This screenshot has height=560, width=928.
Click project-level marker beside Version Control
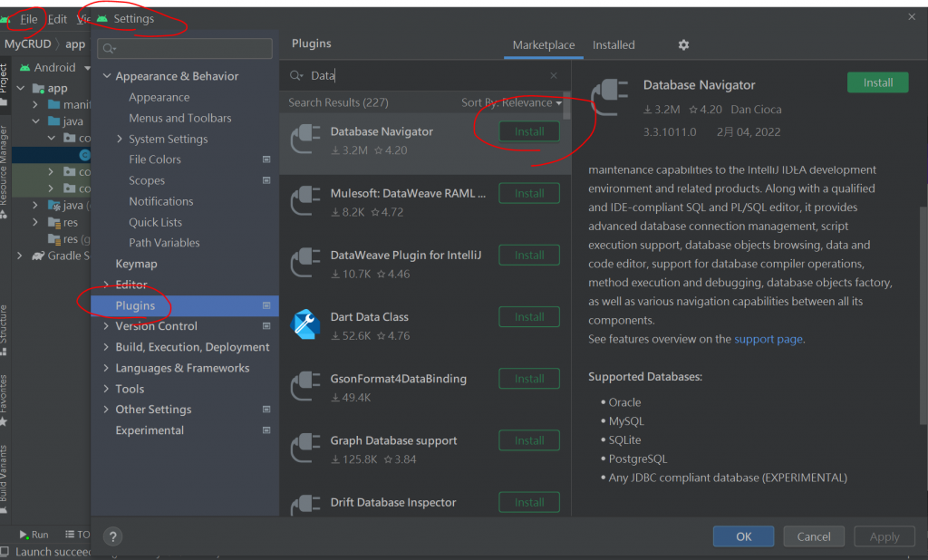[x=266, y=325]
